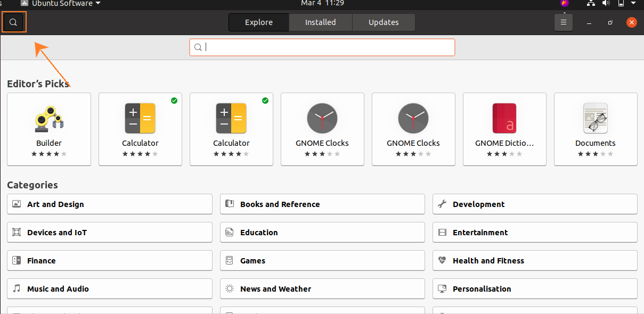Screen dimensions: 644x314
Task: Click the book icon of Books and Reference
Action: (230, 204)
